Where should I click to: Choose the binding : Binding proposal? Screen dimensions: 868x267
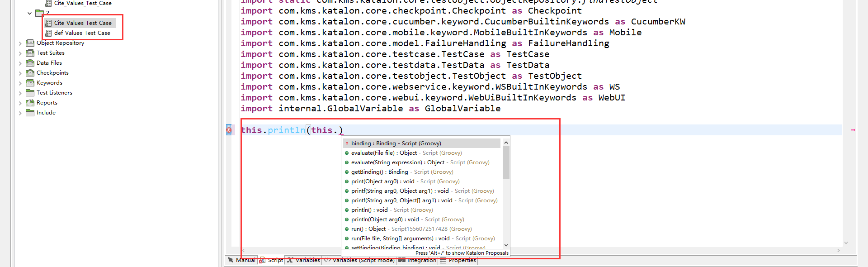[x=422, y=143]
